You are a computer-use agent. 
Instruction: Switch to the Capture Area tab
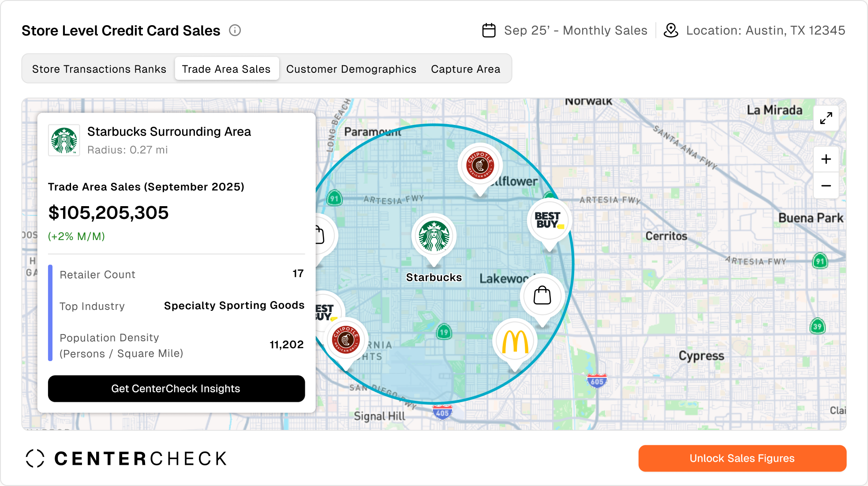(x=465, y=69)
